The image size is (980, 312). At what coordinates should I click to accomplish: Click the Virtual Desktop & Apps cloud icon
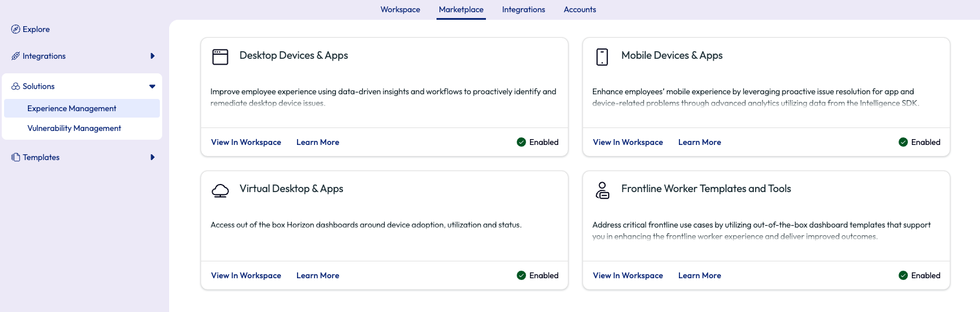tap(220, 190)
